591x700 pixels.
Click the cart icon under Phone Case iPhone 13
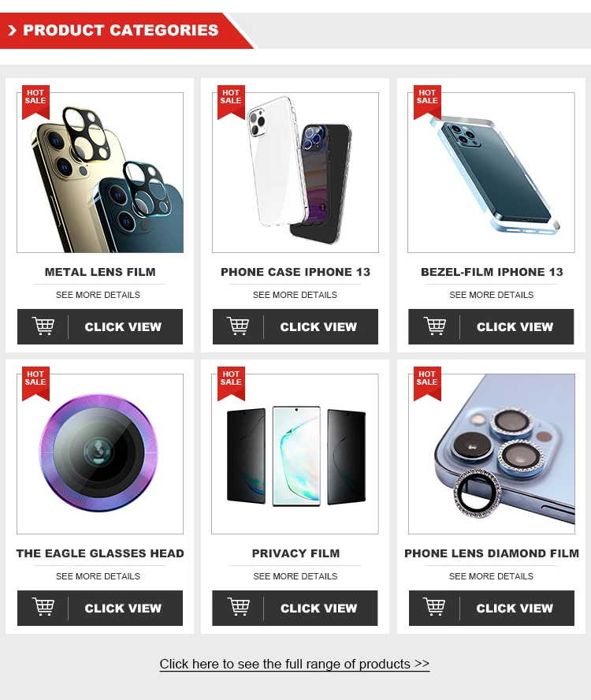238,326
